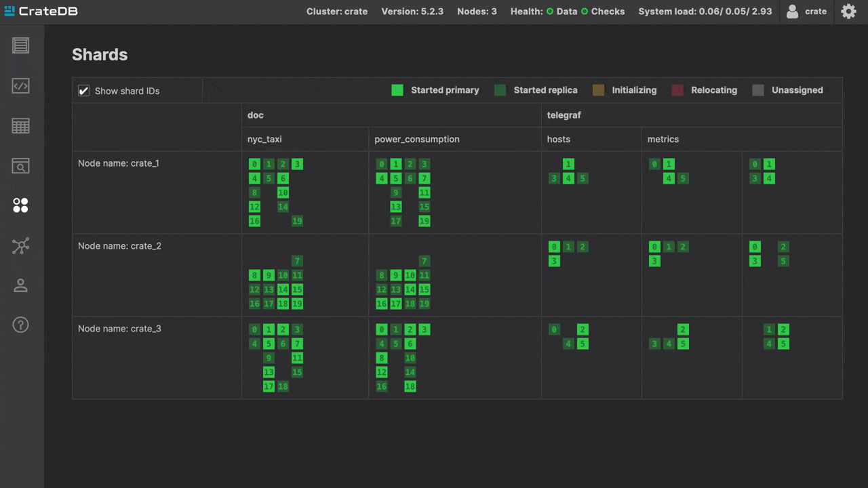The image size is (868, 488).
Task: Open the Views icon with magnifier
Action: tap(21, 166)
